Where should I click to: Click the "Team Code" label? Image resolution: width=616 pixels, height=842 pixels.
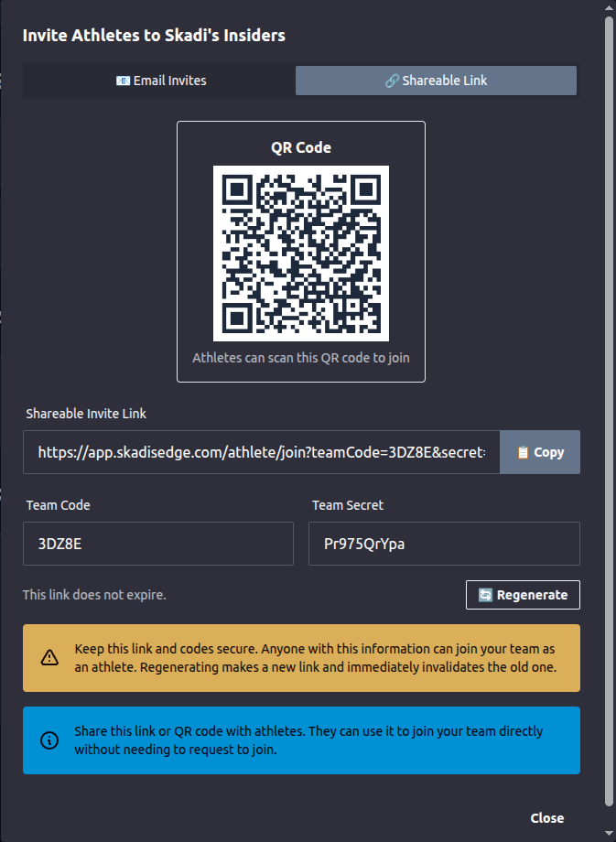(x=58, y=505)
